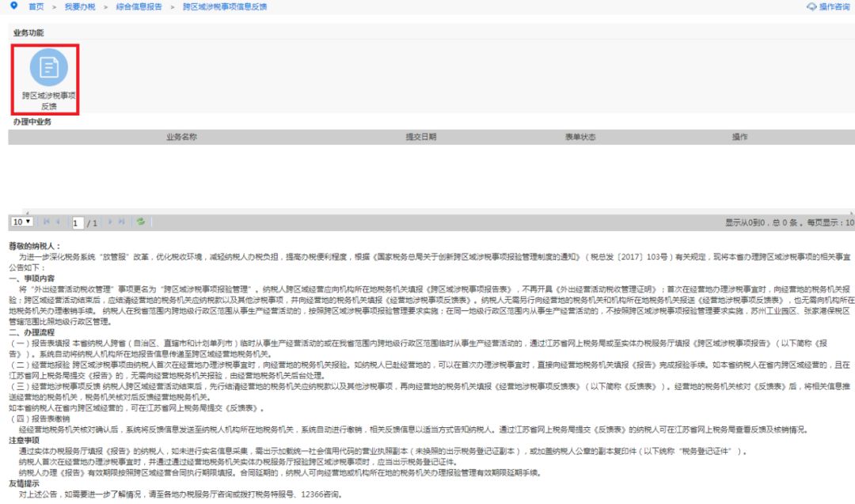The width and height of the screenshot is (855, 504).
Task: Click the 操作咨询 headset icon
Action: click(811, 6)
